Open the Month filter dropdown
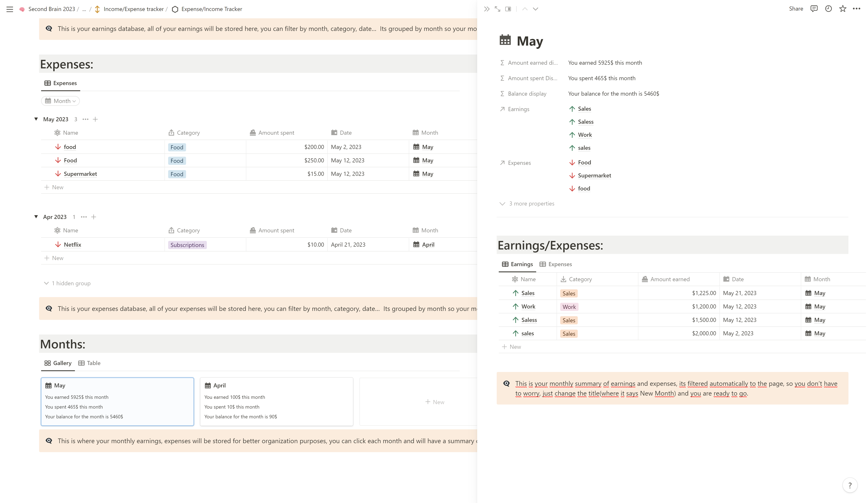 61,101
